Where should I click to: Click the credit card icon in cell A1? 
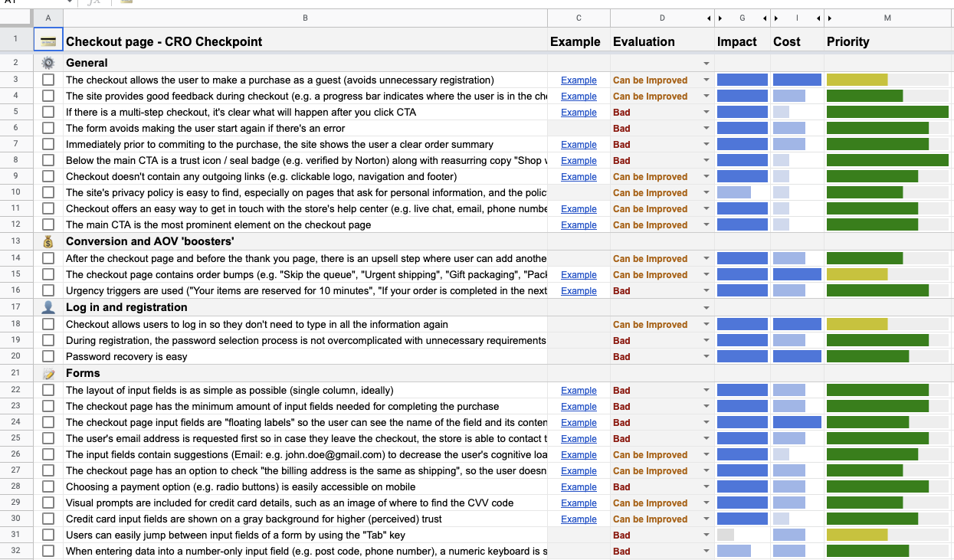pos(48,41)
